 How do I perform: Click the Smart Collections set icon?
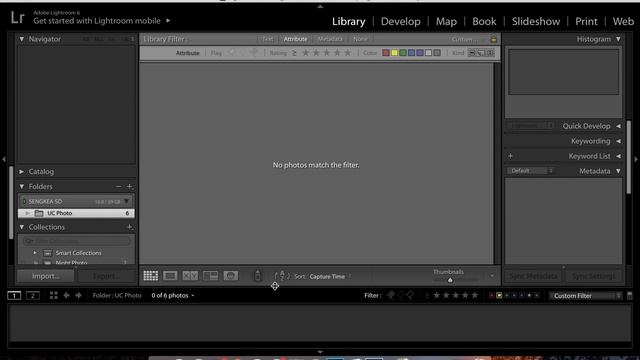pos(48,253)
